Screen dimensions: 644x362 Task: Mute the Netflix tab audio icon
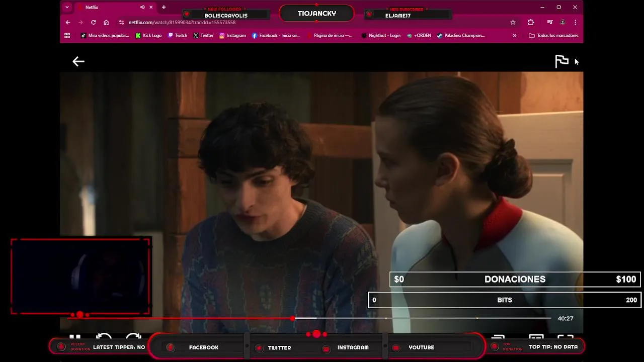[x=142, y=8]
